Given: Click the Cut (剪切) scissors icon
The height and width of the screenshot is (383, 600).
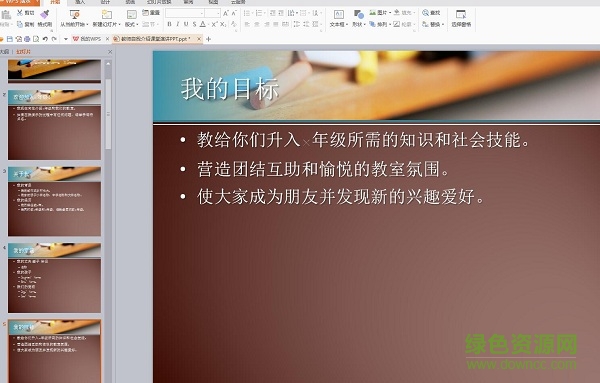Looking at the screenshot, I should [x=20, y=13].
